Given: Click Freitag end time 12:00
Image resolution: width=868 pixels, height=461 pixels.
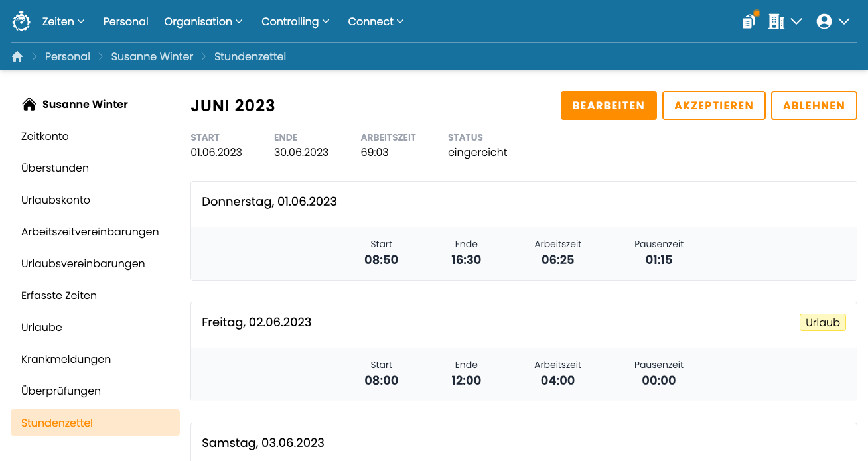Looking at the screenshot, I should coord(467,381).
